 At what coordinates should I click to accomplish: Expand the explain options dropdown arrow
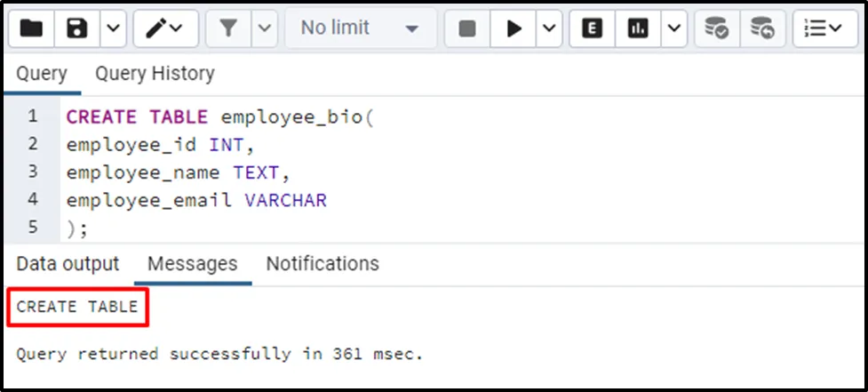pyautogui.click(x=673, y=28)
